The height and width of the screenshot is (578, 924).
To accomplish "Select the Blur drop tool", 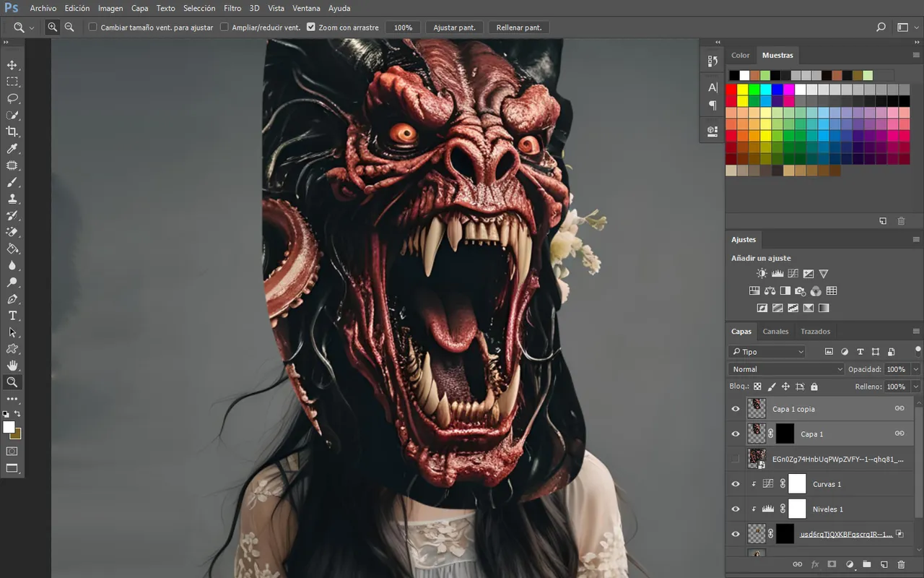I will pyautogui.click(x=12, y=265).
